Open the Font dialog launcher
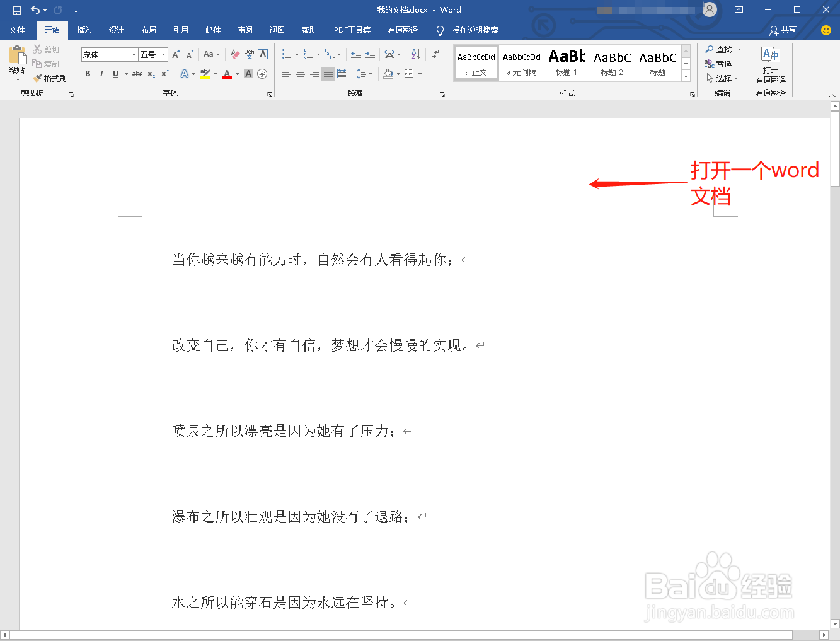Image resolution: width=840 pixels, height=641 pixels. [x=270, y=94]
